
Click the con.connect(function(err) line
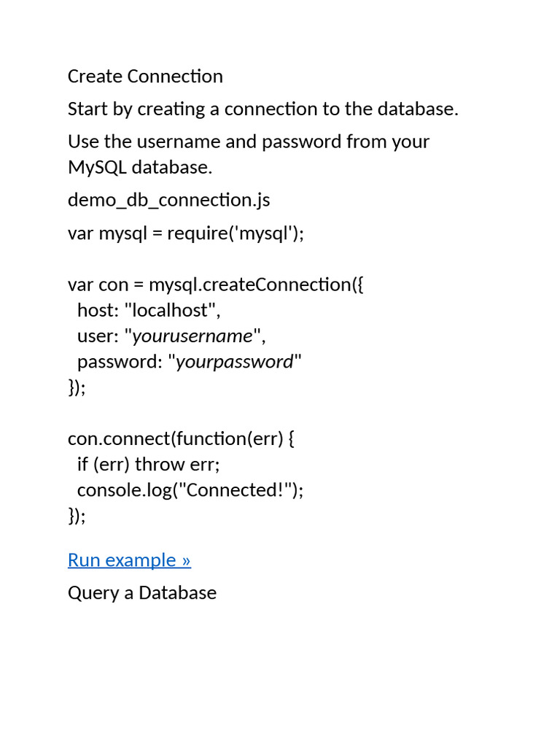coord(181,438)
